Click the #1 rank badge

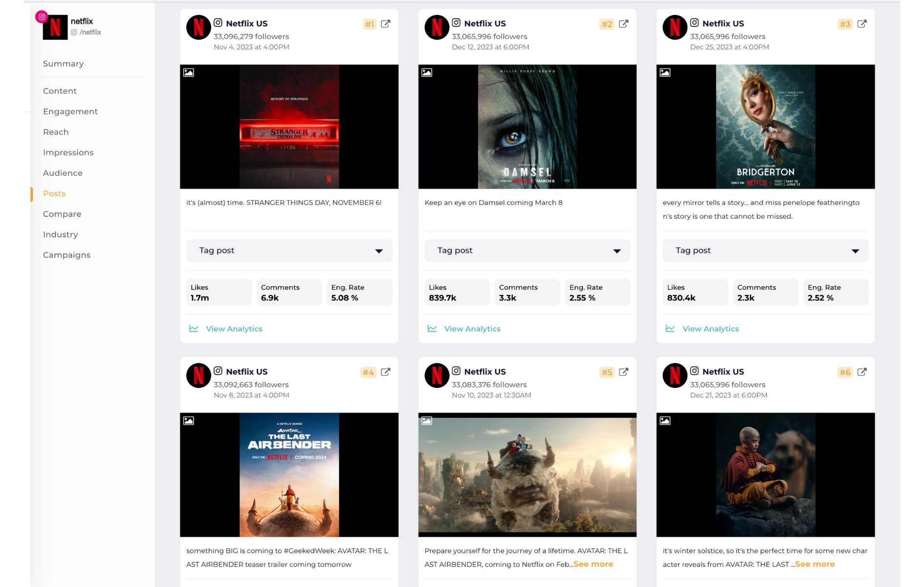(370, 24)
